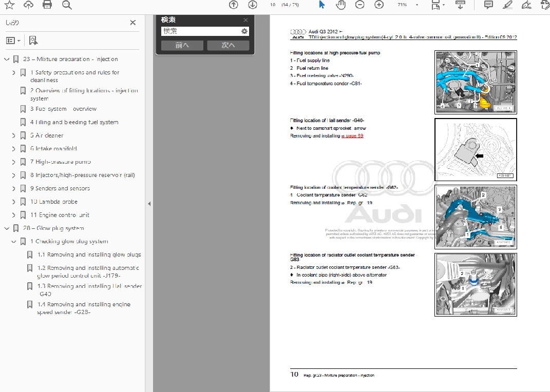Viewport: 550px width, 392px height.
Task: Click the find current bookmark icon
Action: click(33, 41)
